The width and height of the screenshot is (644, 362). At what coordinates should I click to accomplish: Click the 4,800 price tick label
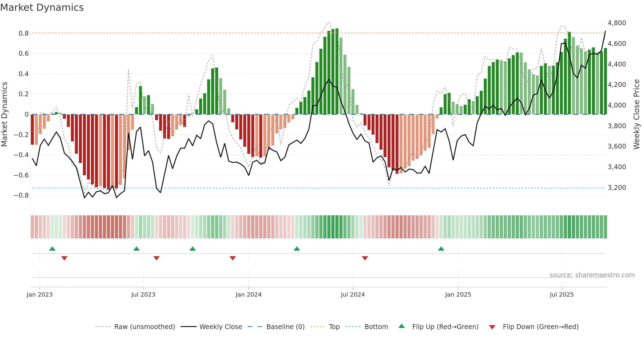click(x=617, y=23)
